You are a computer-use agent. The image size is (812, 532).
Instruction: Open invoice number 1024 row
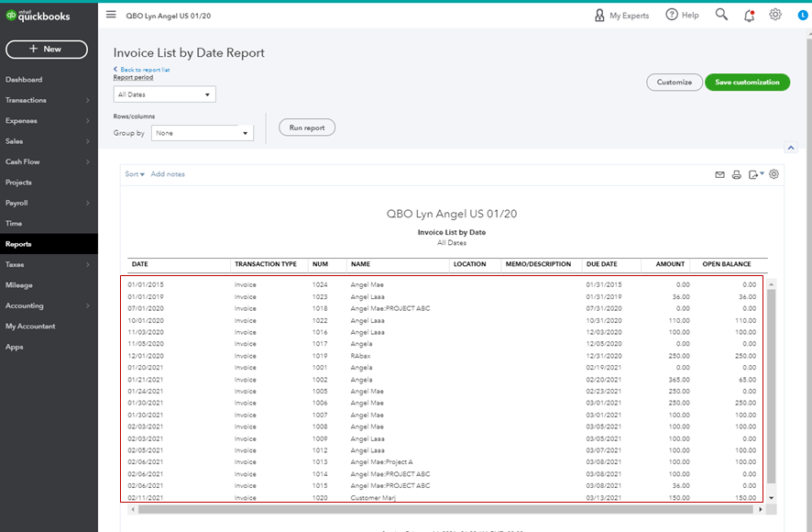click(x=442, y=284)
